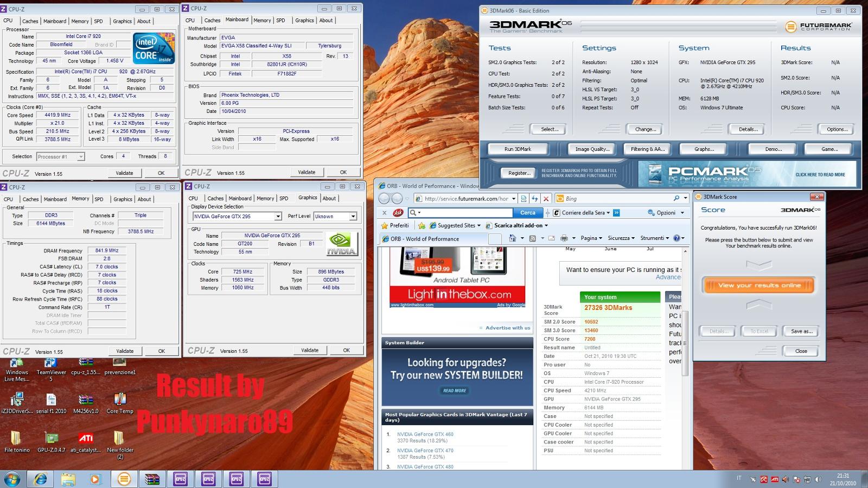Open the File tonino folder
Viewport: 868px width, 488px height.
17,442
